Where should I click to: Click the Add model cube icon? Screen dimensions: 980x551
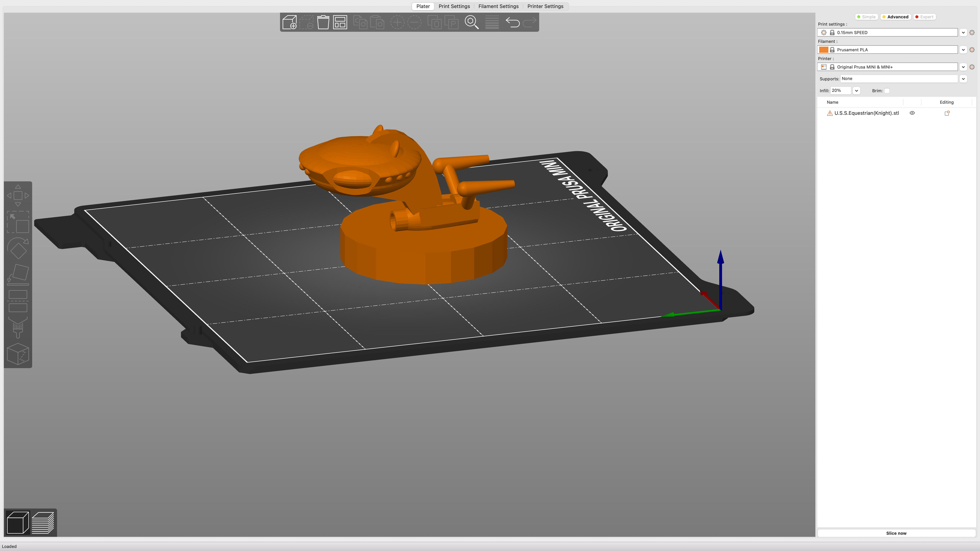click(x=290, y=22)
